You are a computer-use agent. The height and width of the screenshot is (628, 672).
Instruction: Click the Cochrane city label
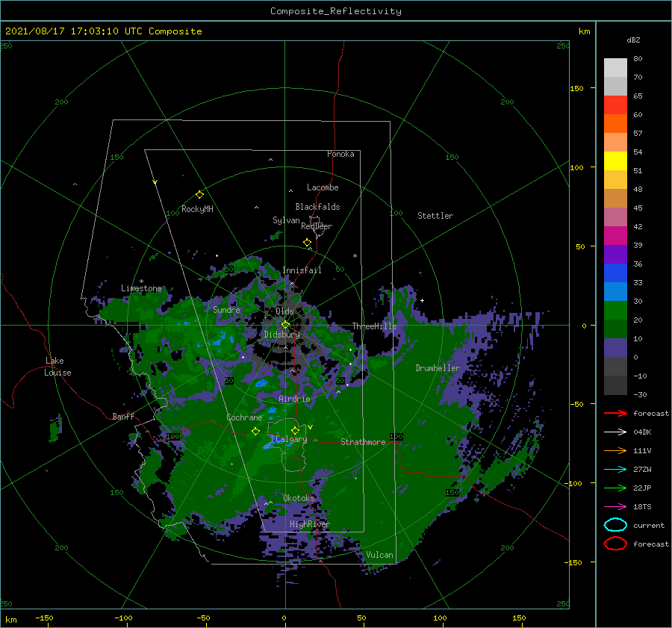244,417
